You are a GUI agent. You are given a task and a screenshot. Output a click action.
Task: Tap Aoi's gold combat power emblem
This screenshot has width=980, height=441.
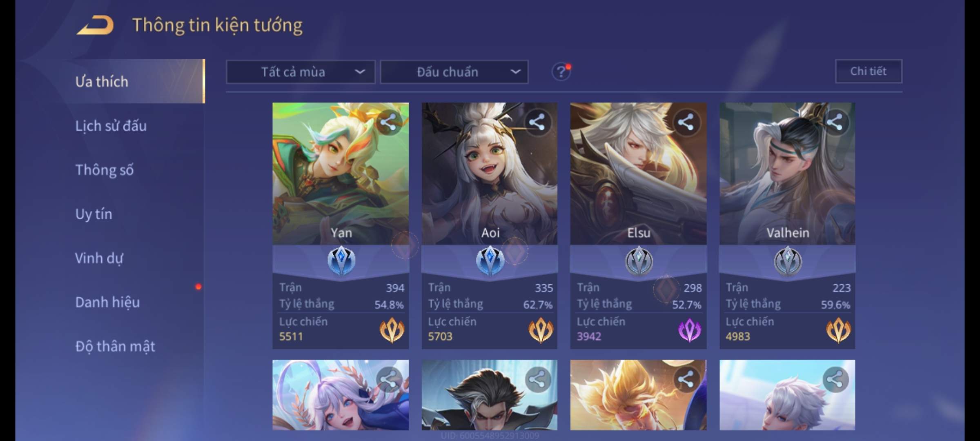point(540,330)
